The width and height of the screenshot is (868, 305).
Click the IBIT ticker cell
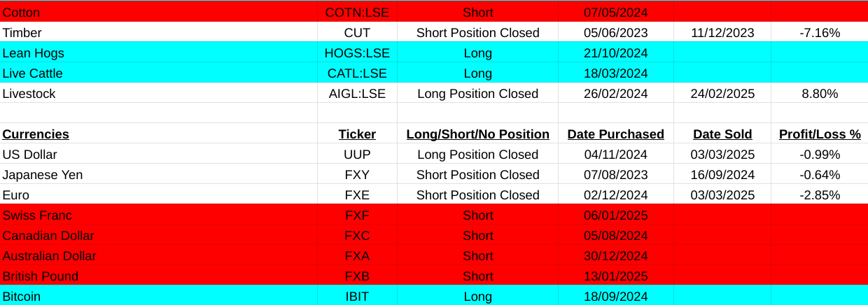coord(357,297)
